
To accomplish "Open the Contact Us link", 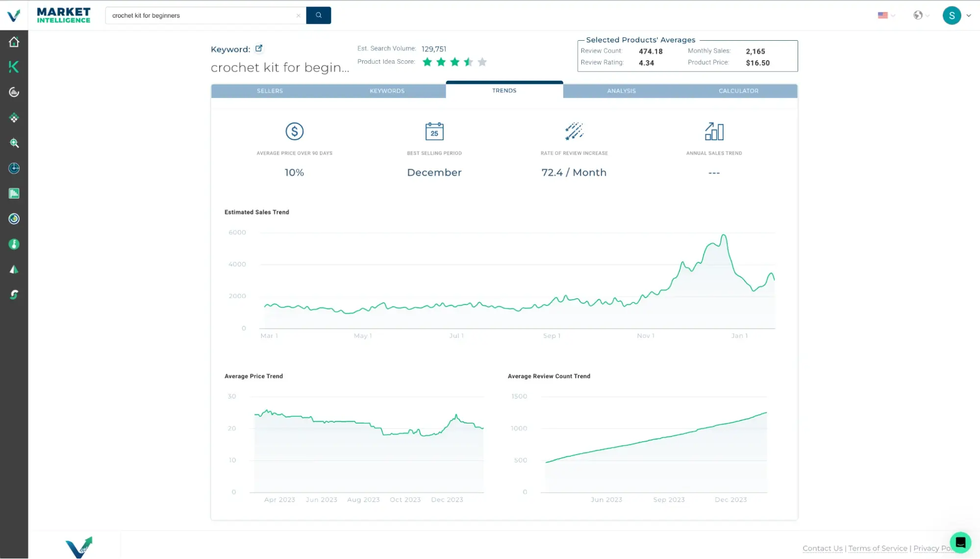I will pos(823,548).
